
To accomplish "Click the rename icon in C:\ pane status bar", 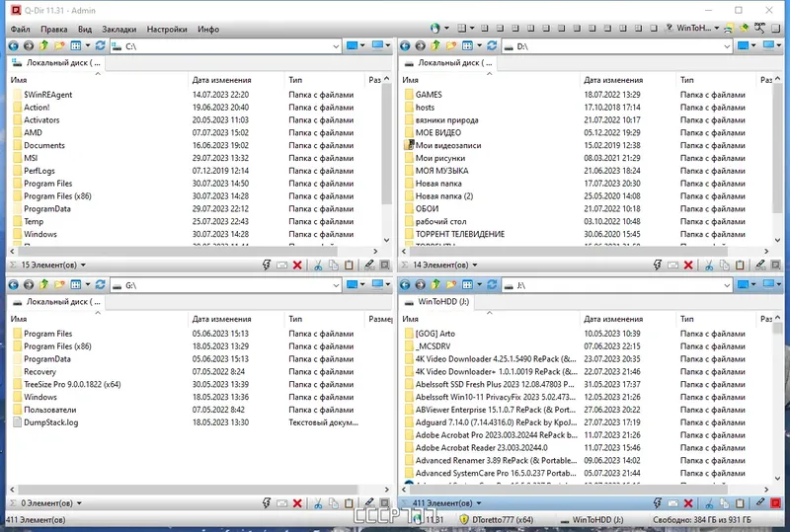I will pyautogui.click(x=282, y=265).
